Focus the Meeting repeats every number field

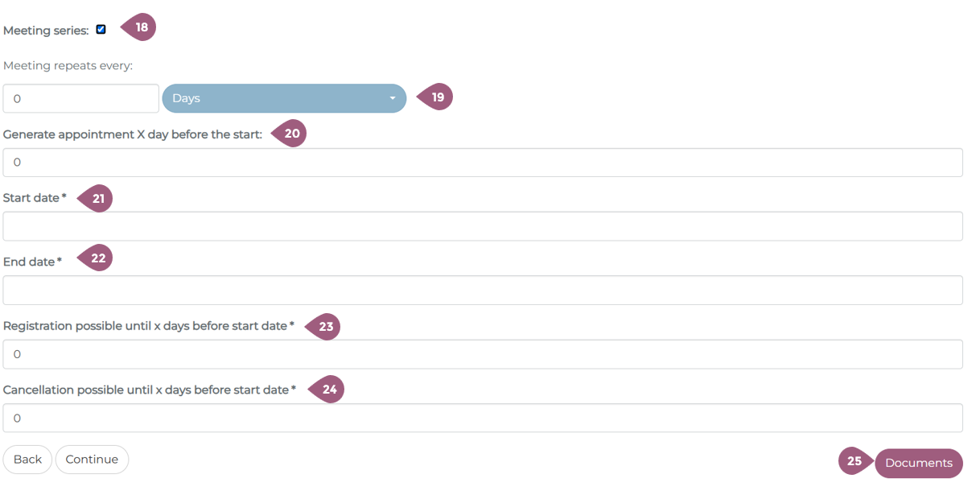[x=80, y=98]
